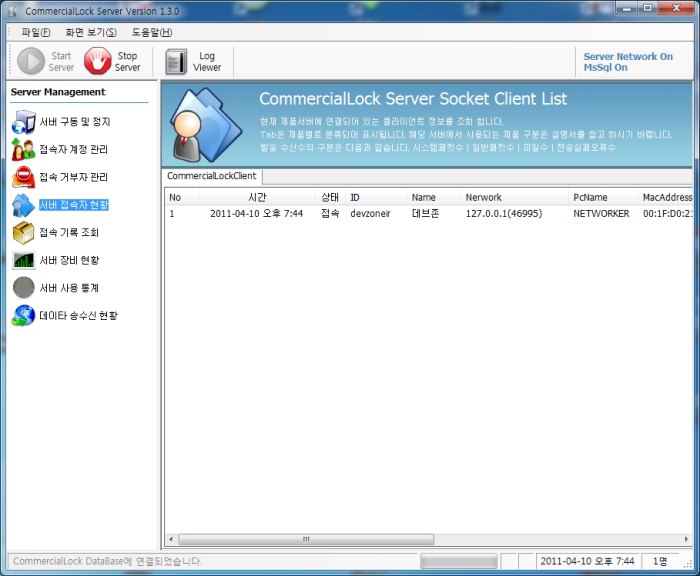This screenshot has width=700, height=576.
Task: Select 서버 구동 및 정지 in sidebar
Action: 75,122
